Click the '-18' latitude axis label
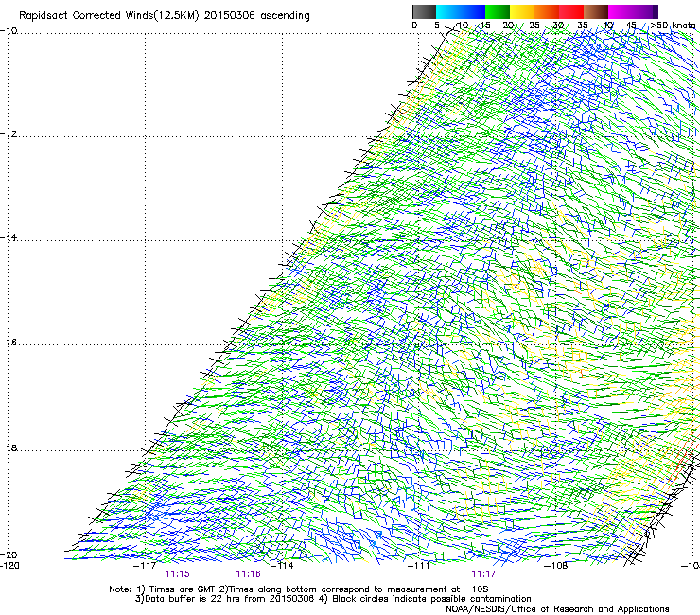This screenshot has height=615, width=700. pyautogui.click(x=9, y=448)
